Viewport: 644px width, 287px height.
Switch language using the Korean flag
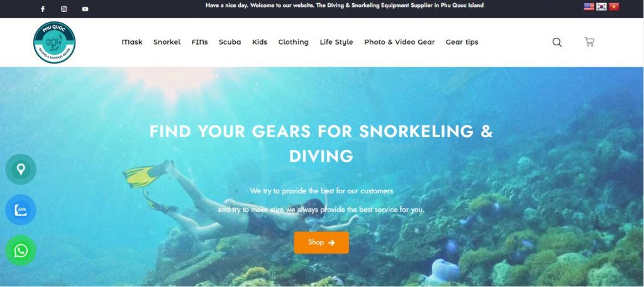601,6
